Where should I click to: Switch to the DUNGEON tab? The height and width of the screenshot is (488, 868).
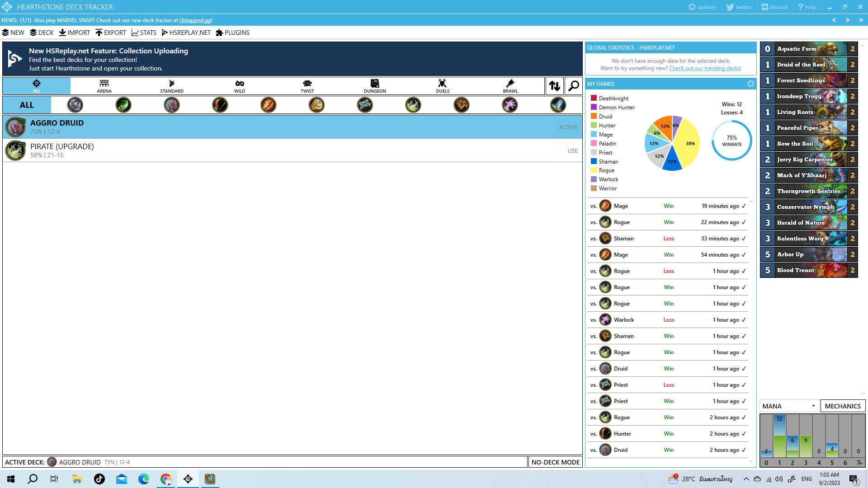[x=375, y=86]
